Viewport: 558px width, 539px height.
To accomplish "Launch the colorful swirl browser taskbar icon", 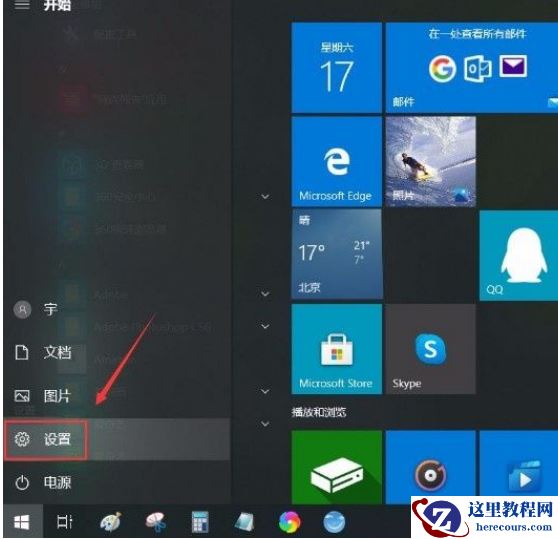I will tap(290, 522).
